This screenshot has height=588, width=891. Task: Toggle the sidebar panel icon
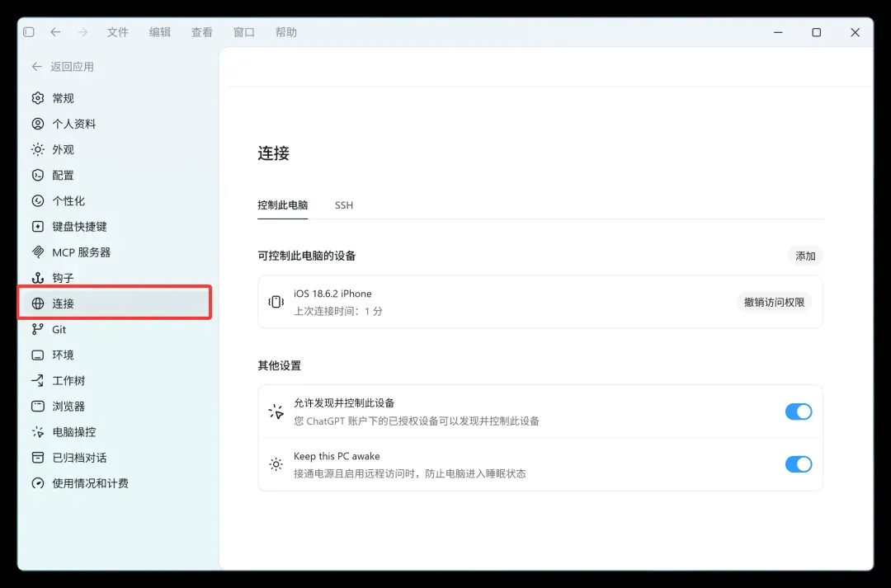pyautogui.click(x=29, y=32)
